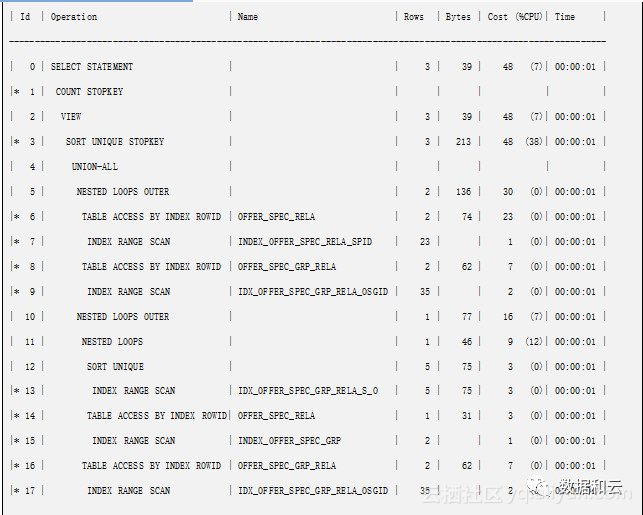Select the "SORT UNIQUE STOPKEY" operation text

[115, 141]
